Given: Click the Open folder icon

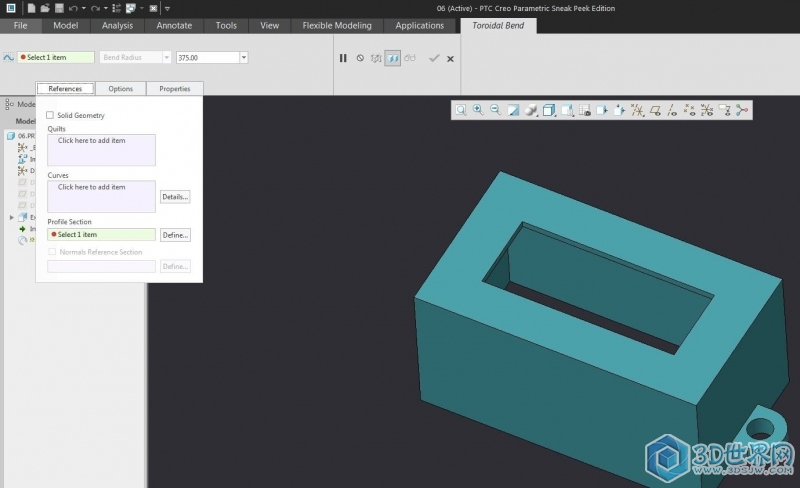Looking at the screenshot, I should pyautogui.click(x=45, y=8).
